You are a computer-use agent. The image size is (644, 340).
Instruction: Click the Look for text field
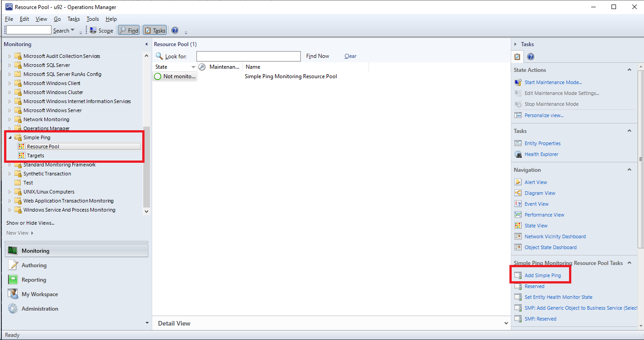tap(248, 56)
